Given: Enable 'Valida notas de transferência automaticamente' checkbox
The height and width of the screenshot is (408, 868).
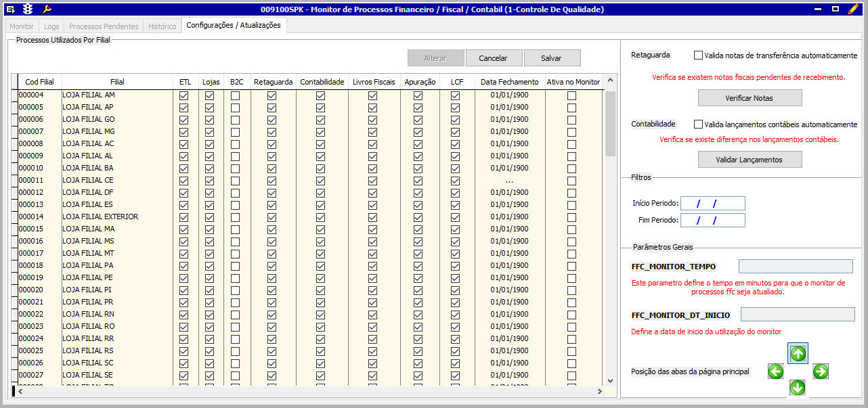Looking at the screenshot, I should [699, 55].
